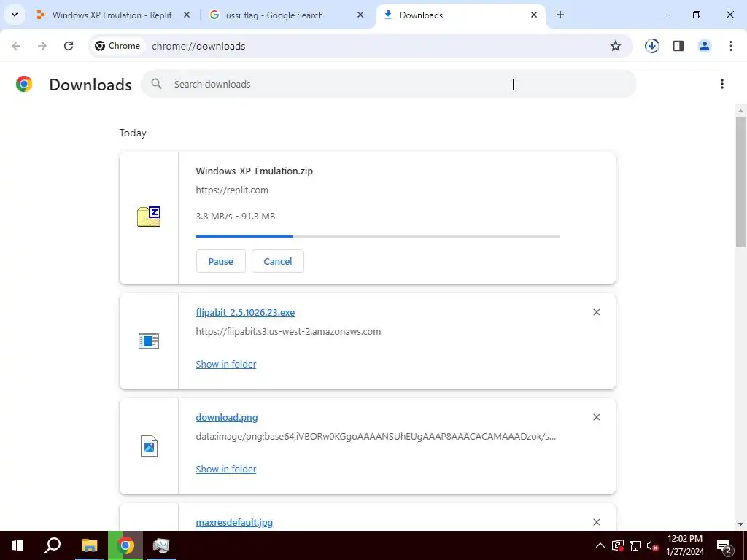This screenshot has width=747, height=560.
Task: Open download.png file link
Action: [x=227, y=418]
